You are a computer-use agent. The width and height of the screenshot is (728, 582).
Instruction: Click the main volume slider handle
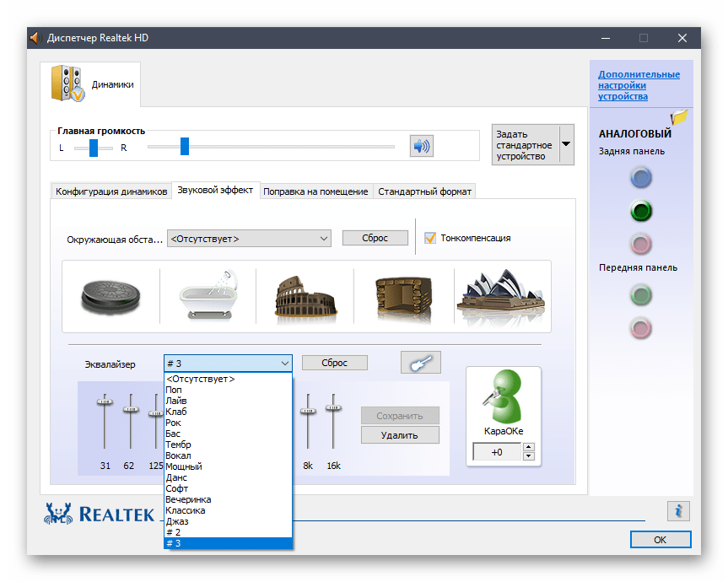click(x=184, y=147)
